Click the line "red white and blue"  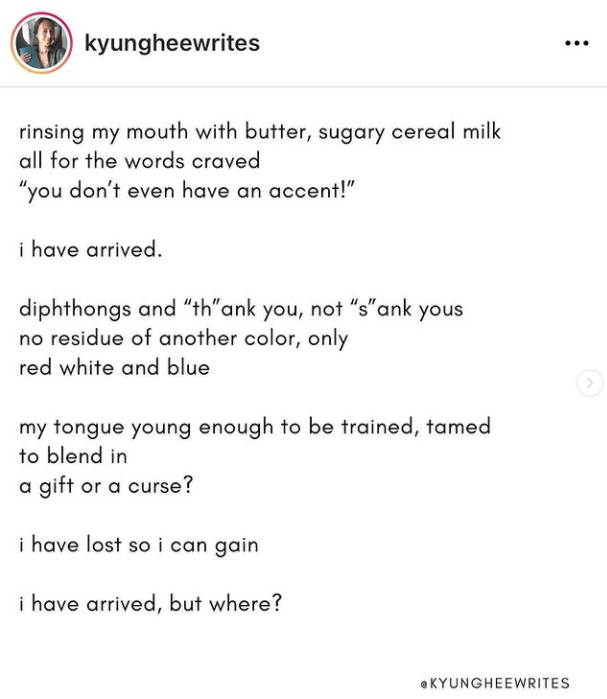tap(114, 367)
